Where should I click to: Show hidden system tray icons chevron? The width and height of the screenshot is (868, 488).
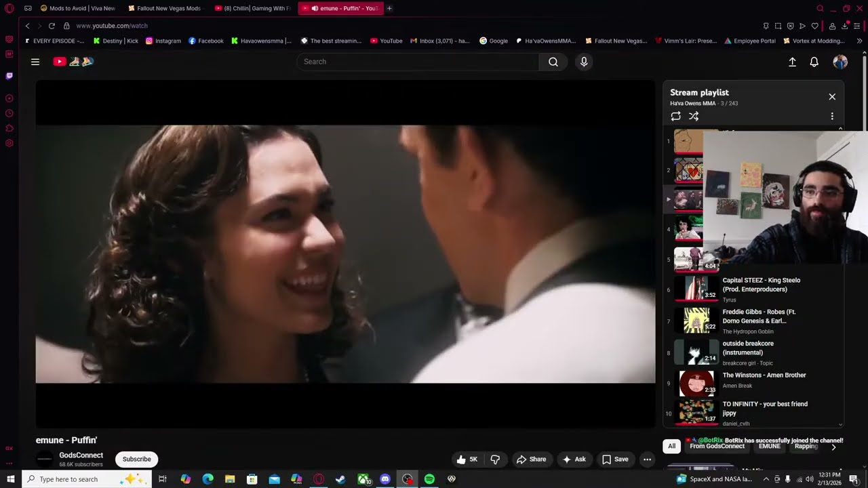coord(766,479)
